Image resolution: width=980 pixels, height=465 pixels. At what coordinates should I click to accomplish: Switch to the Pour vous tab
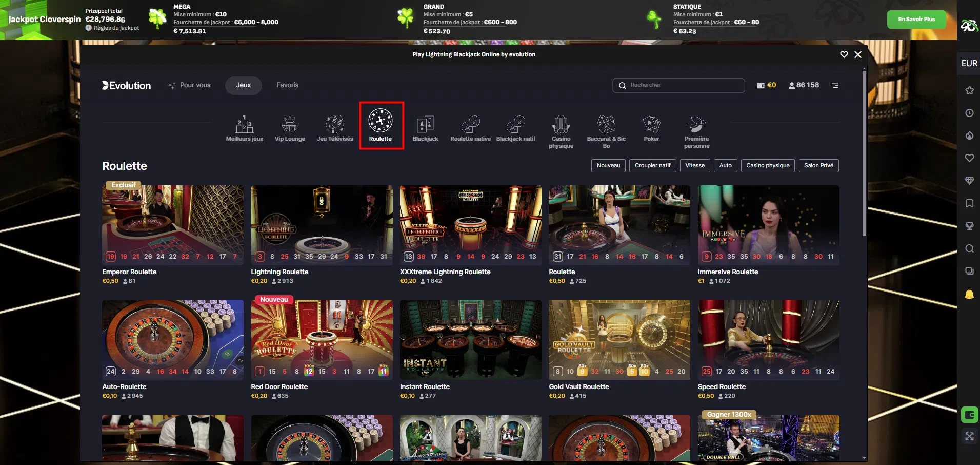tap(190, 85)
